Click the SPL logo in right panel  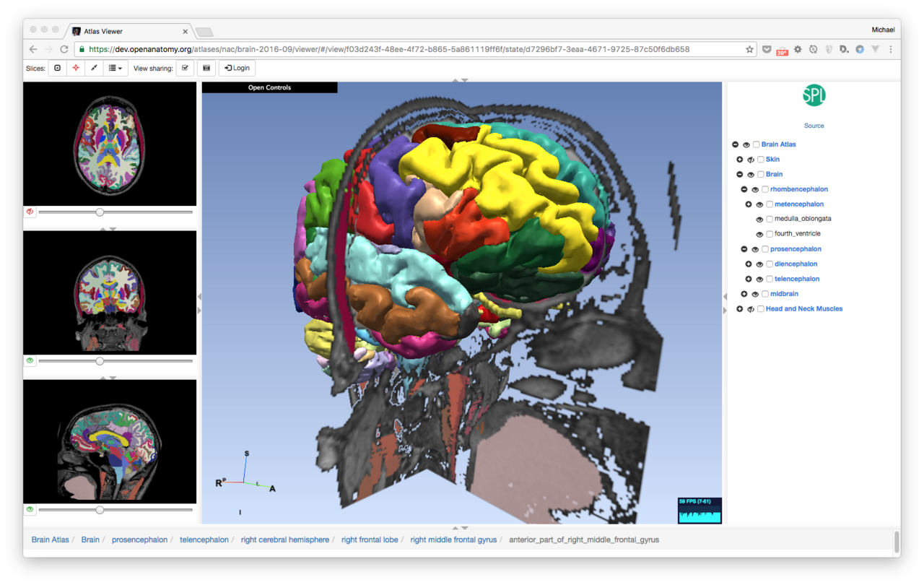814,95
